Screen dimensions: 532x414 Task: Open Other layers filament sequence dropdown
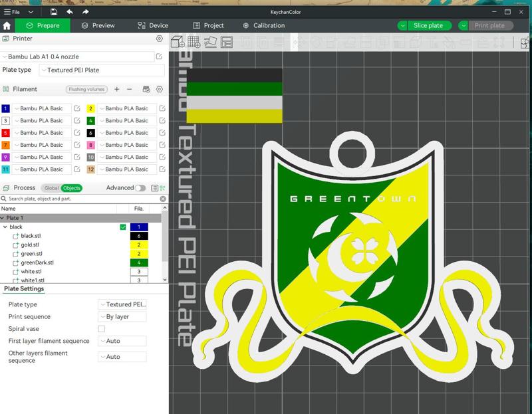coord(122,357)
